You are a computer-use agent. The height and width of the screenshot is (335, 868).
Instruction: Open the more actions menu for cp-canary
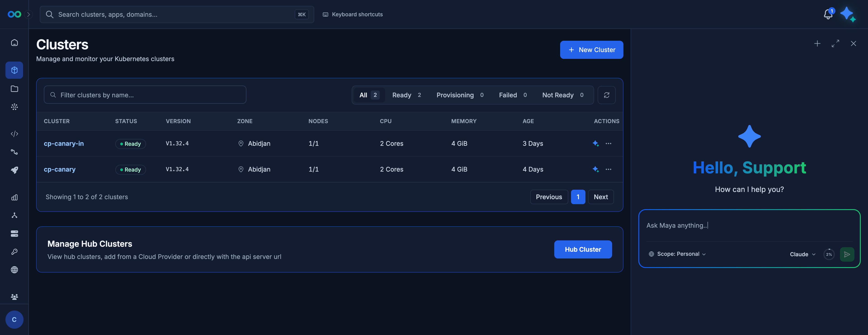coord(608,169)
